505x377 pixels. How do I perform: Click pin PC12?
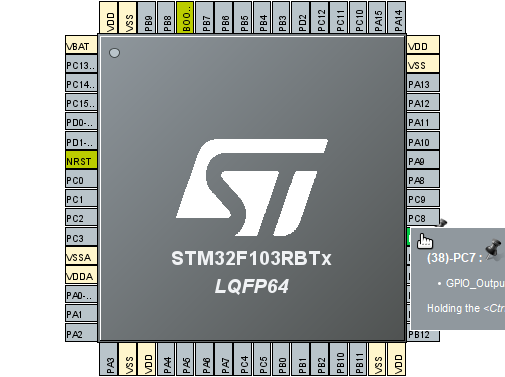tap(320, 18)
